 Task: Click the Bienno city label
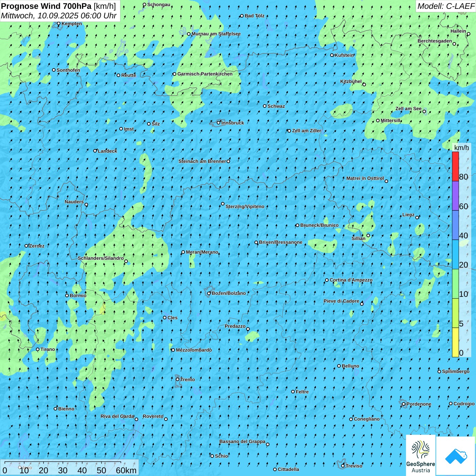tap(66, 409)
